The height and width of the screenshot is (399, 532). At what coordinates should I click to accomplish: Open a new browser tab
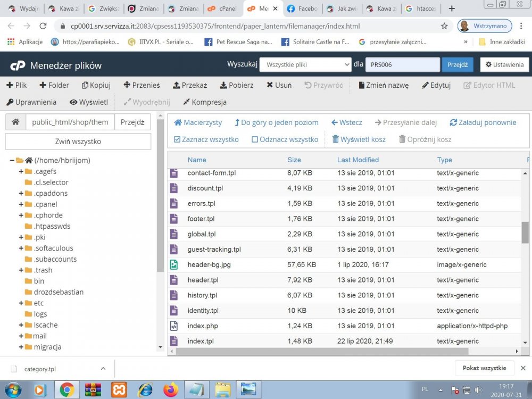pos(452,9)
